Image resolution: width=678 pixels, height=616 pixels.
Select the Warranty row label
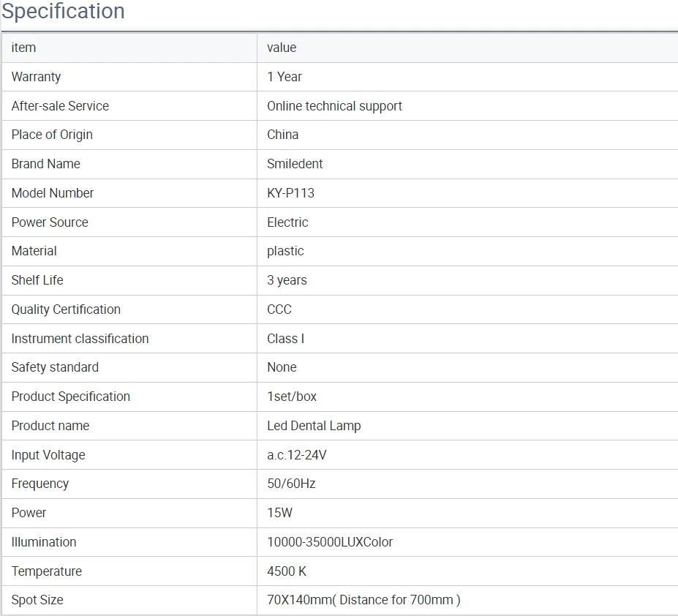[x=36, y=77]
